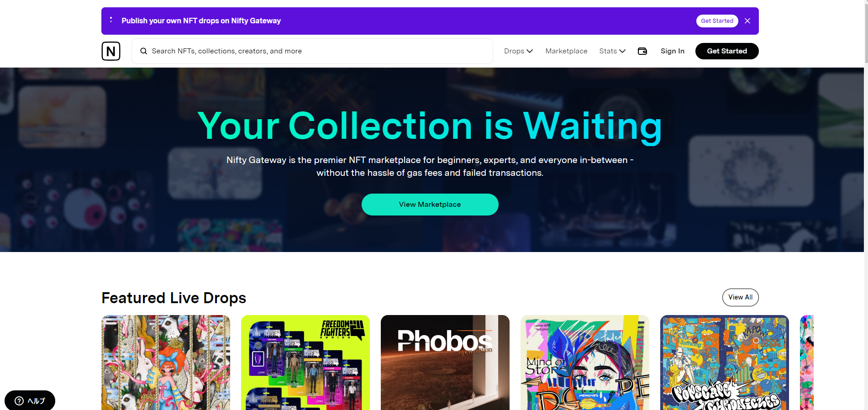The height and width of the screenshot is (410, 868).
Task: Dismiss the purple banner with X
Action: (x=747, y=21)
